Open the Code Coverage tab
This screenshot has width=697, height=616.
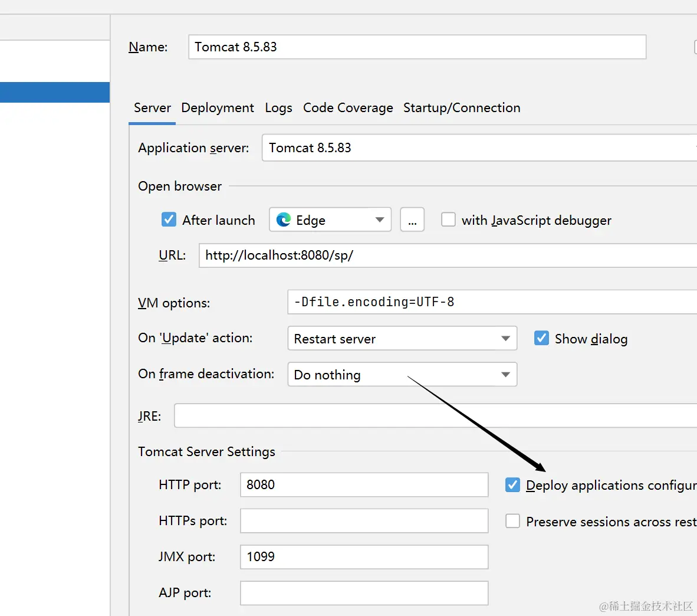[348, 107]
